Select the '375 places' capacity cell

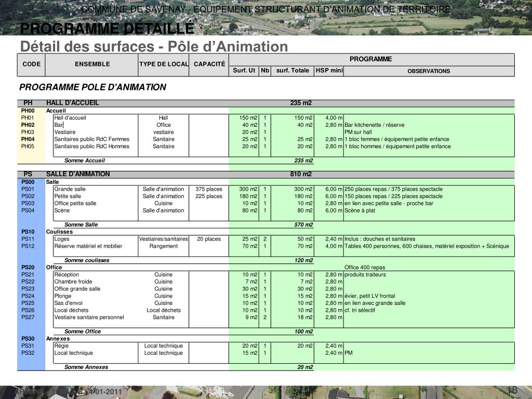(x=209, y=189)
